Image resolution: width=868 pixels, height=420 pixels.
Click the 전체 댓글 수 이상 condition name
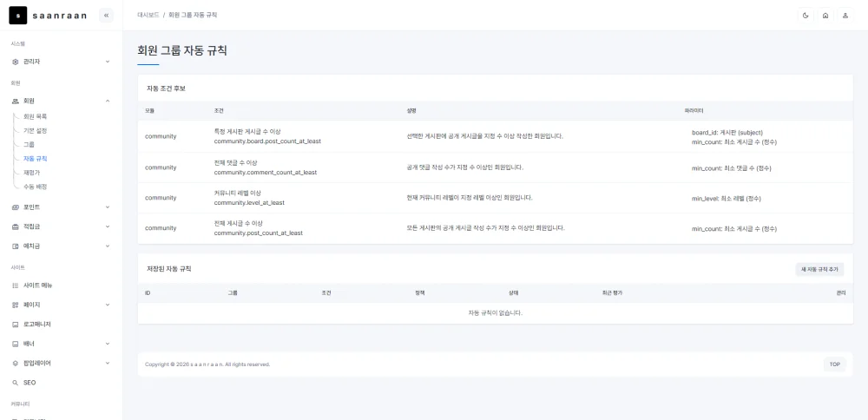238,162
